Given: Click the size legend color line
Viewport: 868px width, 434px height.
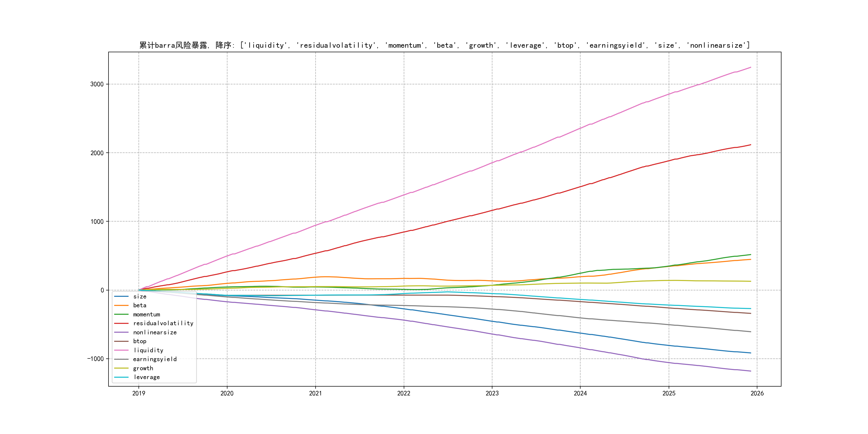Looking at the screenshot, I should [x=121, y=297].
